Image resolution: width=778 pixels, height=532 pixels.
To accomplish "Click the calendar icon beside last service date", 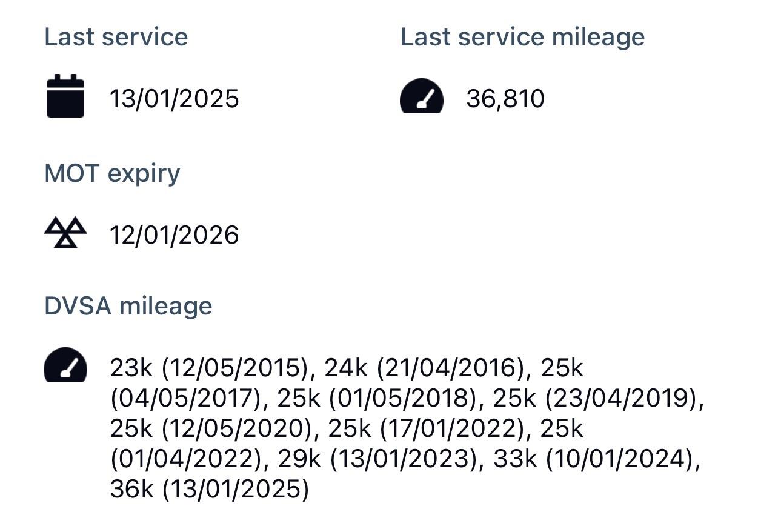I will click(65, 96).
